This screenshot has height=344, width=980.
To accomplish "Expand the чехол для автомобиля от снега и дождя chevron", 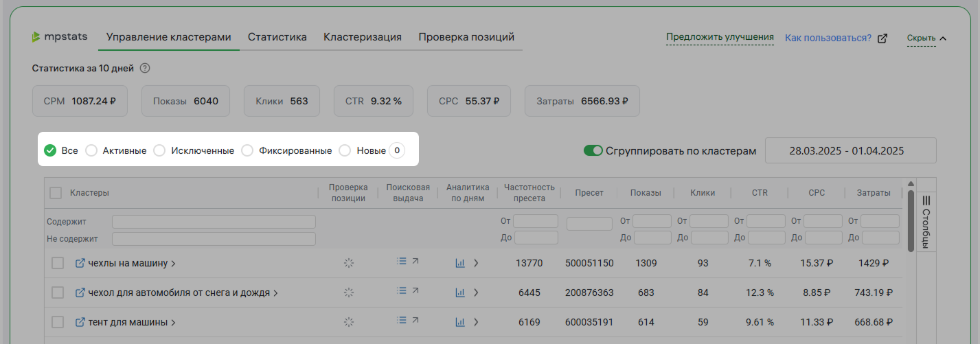I will point(275,293).
